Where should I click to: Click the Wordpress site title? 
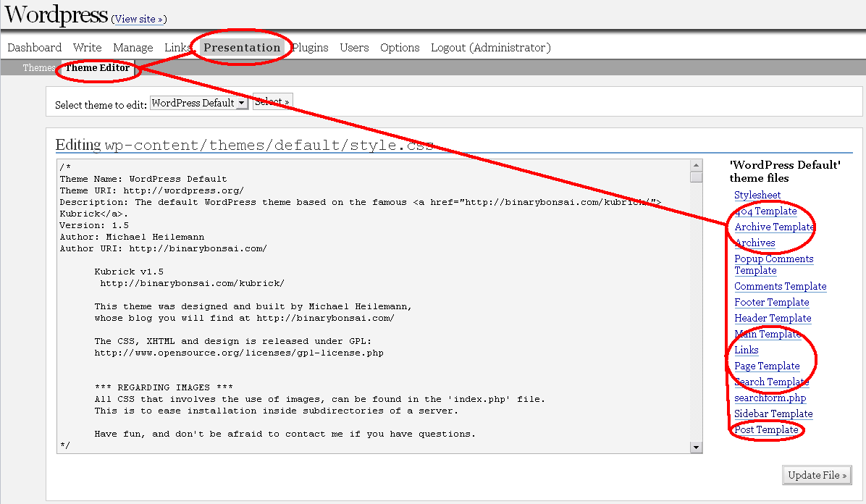(56, 14)
